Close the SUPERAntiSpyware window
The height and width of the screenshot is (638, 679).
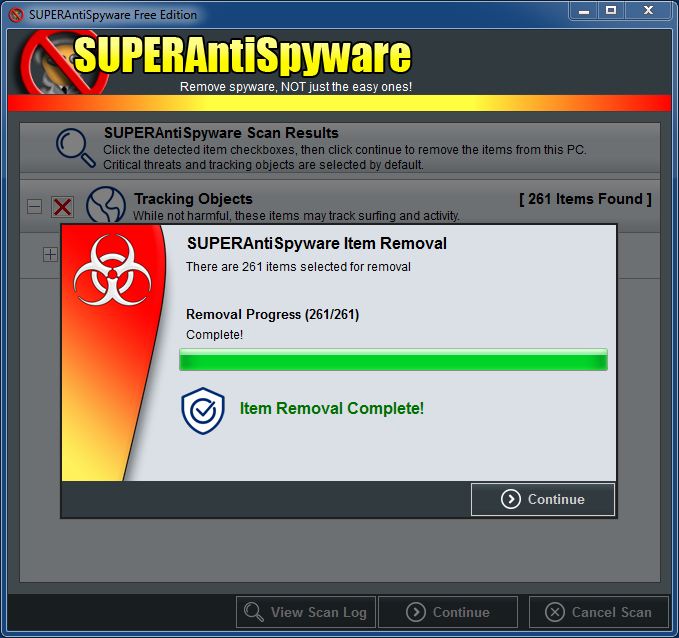click(x=648, y=11)
